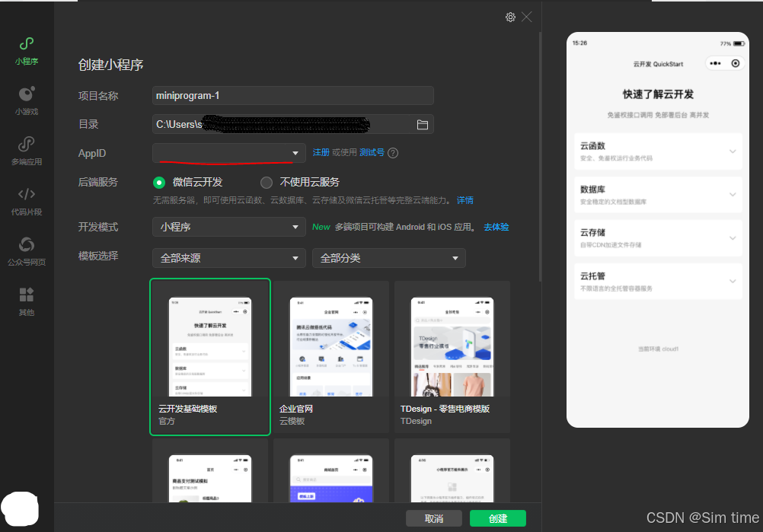Select 小程序 in the sidebar
Image resolution: width=763 pixels, height=532 pixels.
click(27, 52)
